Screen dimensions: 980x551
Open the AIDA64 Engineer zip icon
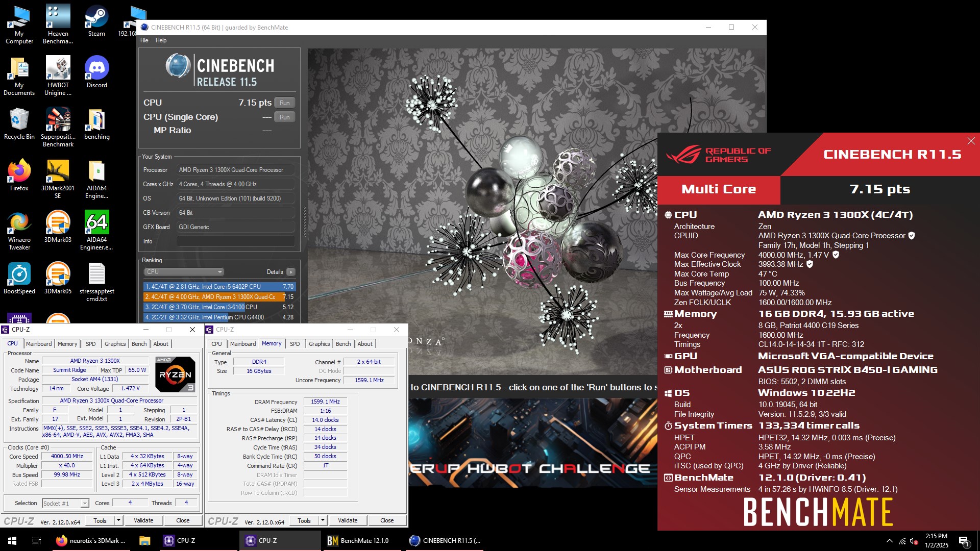(x=96, y=179)
